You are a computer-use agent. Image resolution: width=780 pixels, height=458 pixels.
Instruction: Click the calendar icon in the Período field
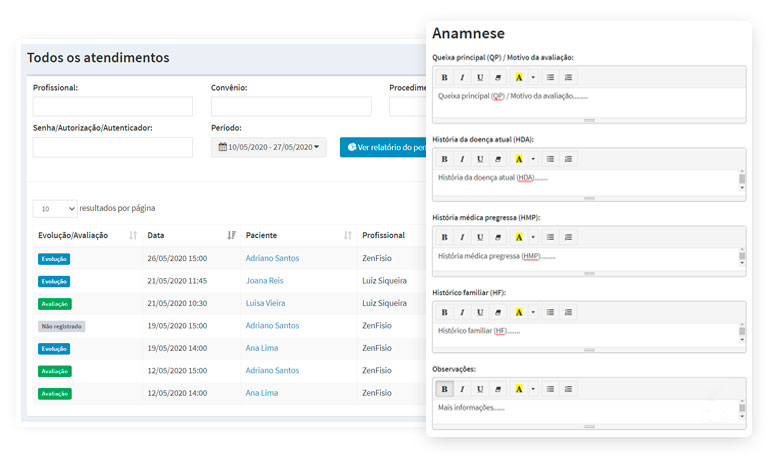coord(222,147)
